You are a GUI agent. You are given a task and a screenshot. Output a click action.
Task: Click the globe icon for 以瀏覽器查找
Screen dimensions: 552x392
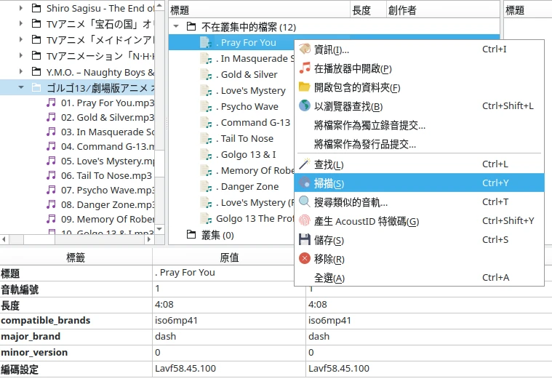(x=305, y=106)
